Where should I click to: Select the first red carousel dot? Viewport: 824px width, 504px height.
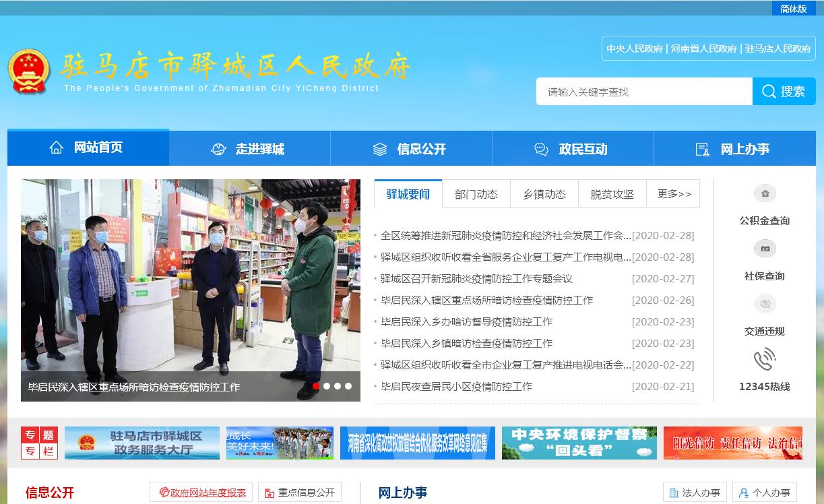pos(316,386)
